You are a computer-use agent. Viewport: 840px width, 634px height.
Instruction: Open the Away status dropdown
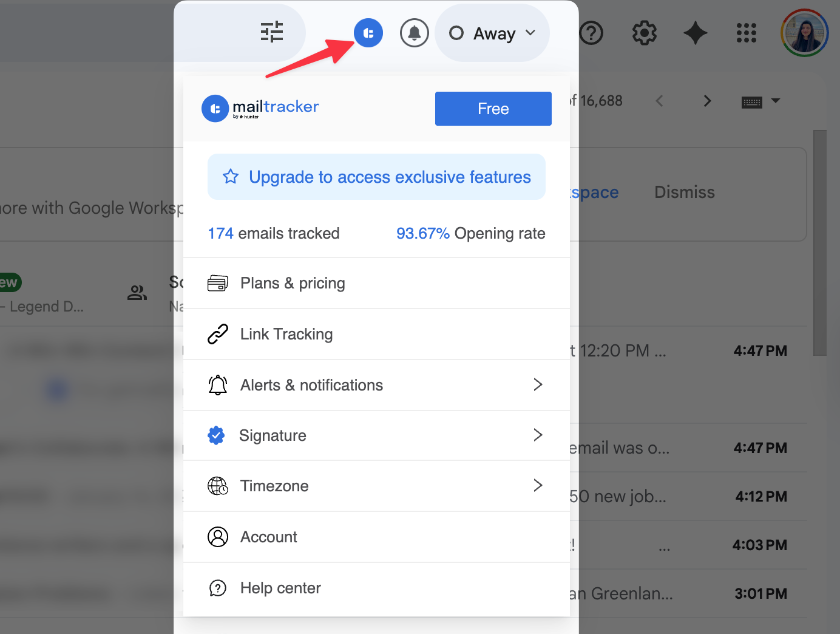coord(492,33)
